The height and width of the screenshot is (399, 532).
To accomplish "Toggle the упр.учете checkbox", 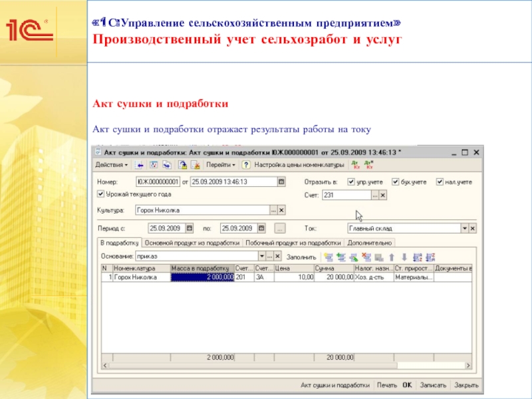I will (352, 182).
